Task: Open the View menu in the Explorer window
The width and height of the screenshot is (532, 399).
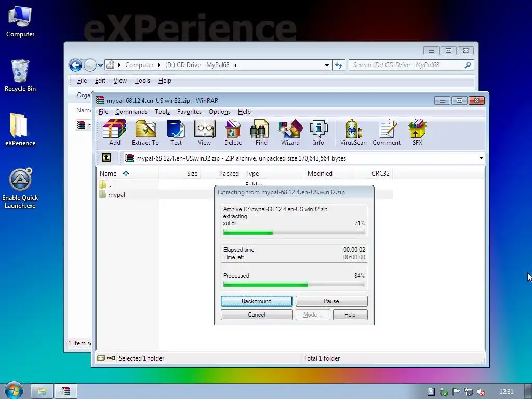Action: coord(120,81)
